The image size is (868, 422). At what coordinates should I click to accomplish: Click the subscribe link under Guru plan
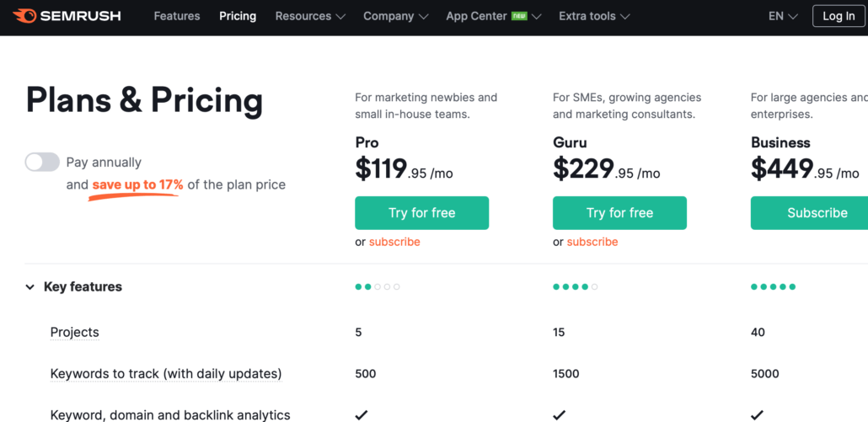(592, 242)
